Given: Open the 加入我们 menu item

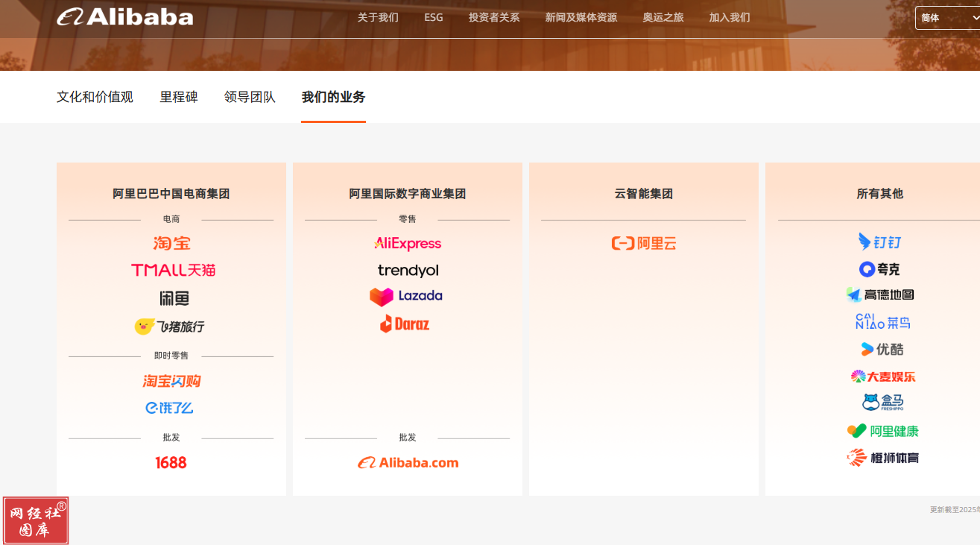Looking at the screenshot, I should pyautogui.click(x=730, y=17).
